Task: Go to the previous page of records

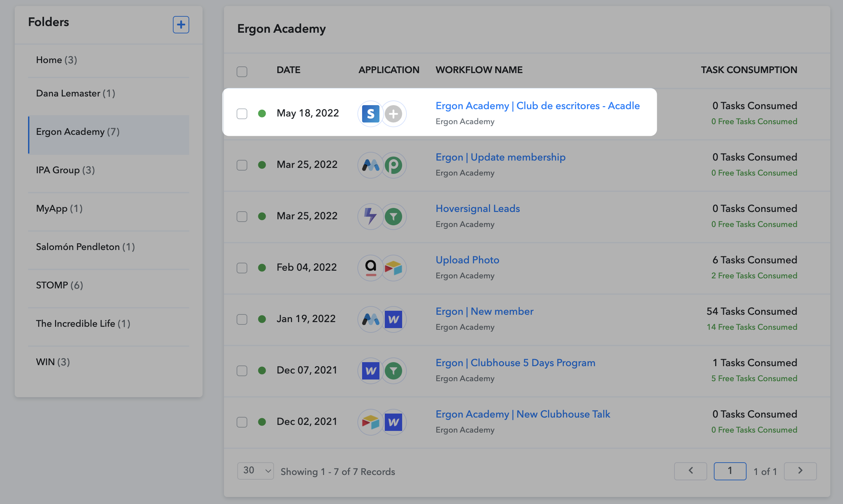Action: click(x=690, y=471)
